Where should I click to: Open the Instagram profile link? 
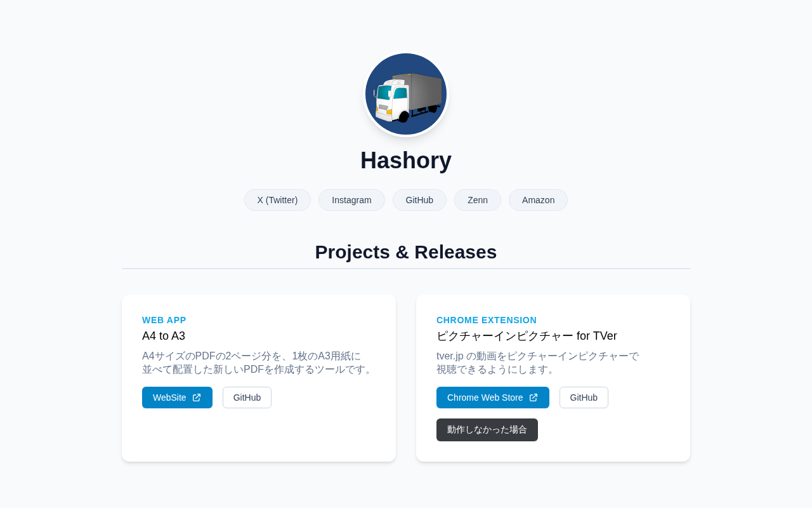(351, 200)
